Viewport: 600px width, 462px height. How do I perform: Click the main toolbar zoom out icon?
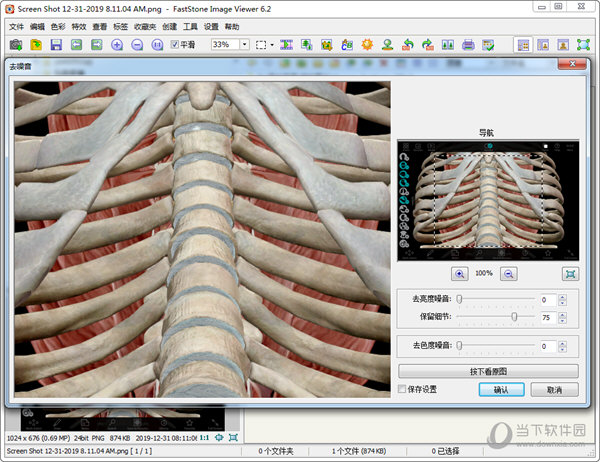pyautogui.click(x=137, y=45)
